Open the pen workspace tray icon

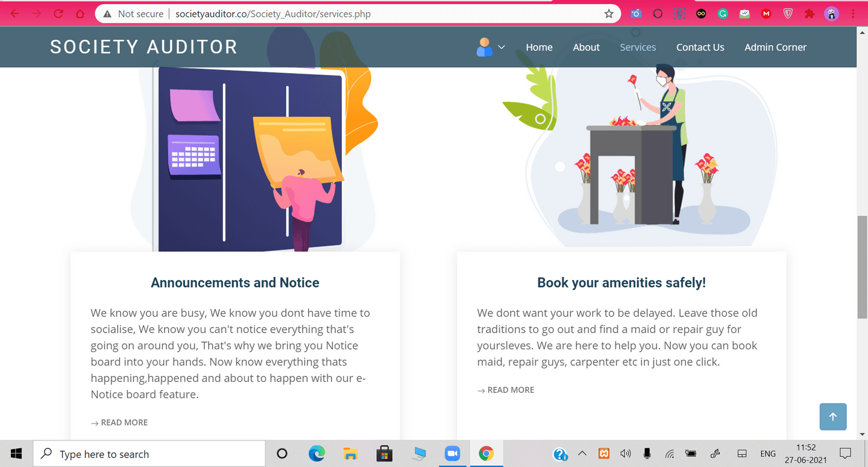point(715,454)
